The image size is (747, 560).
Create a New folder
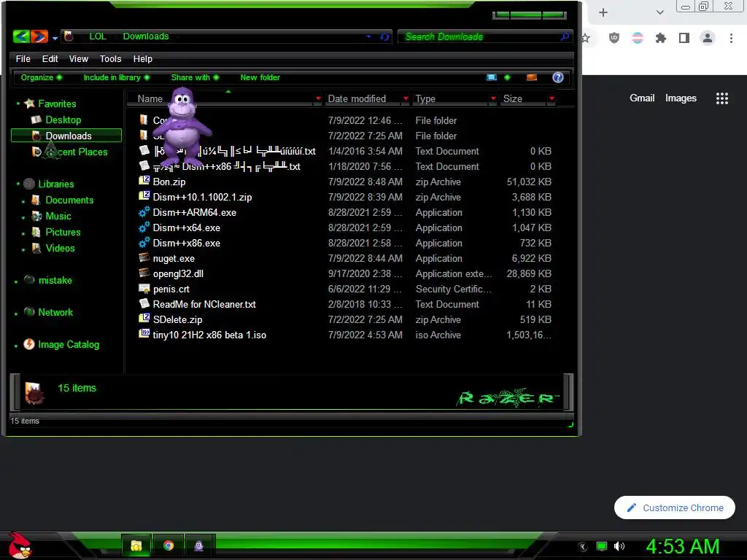click(x=260, y=77)
